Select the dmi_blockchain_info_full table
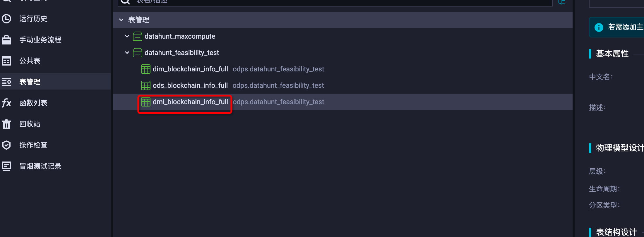Viewport: 644px width, 237px height. [190, 102]
